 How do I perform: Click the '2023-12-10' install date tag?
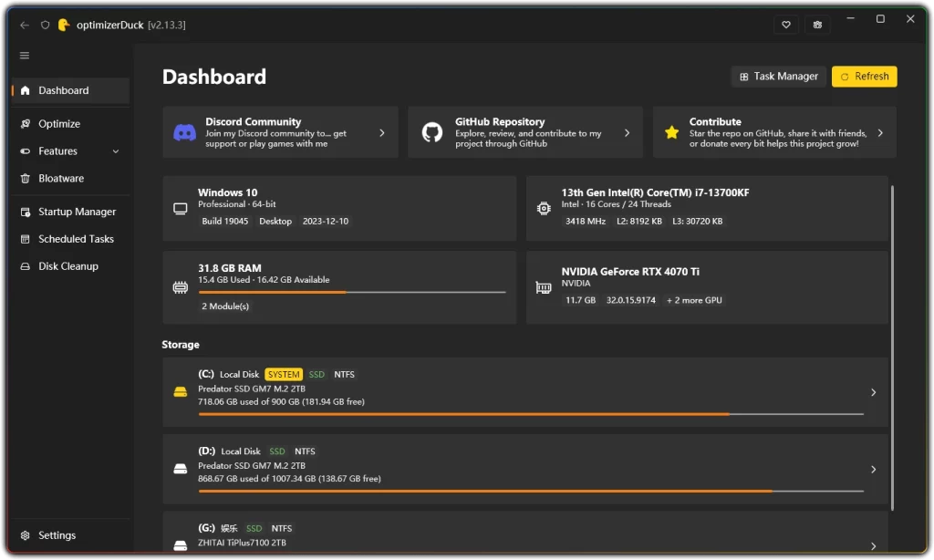(x=326, y=221)
